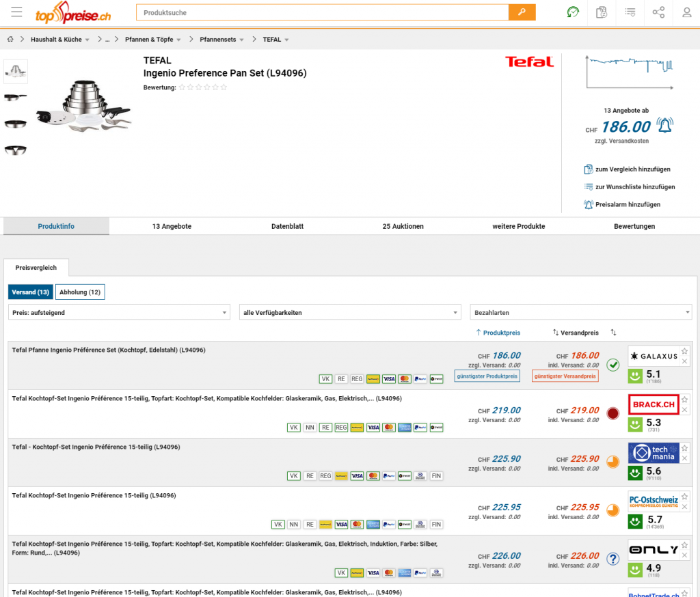This screenshot has height=597, width=700.
Task: Switch to the Datenblatt tab
Action: coord(287,226)
